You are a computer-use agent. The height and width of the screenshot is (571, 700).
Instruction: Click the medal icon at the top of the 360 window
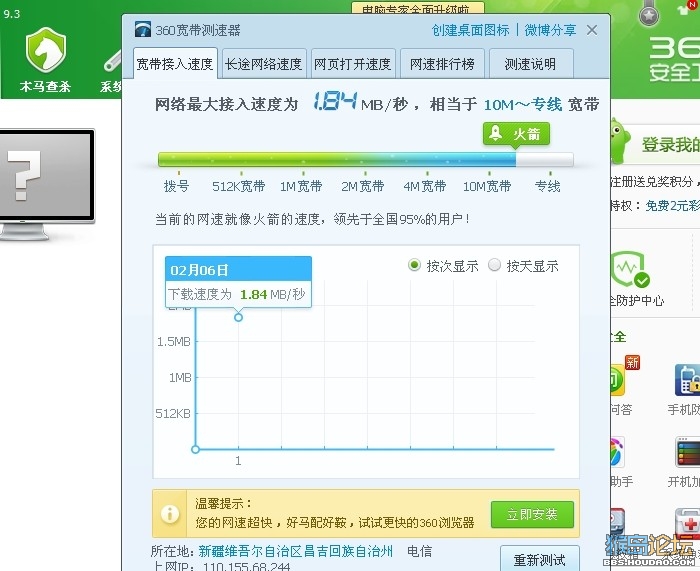click(x=649, y=14)
